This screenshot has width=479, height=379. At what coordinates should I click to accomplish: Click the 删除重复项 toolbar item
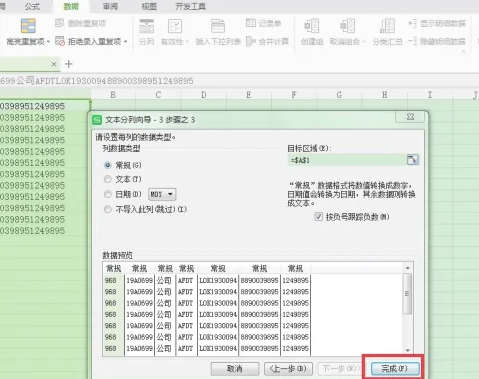pos(81,23)
